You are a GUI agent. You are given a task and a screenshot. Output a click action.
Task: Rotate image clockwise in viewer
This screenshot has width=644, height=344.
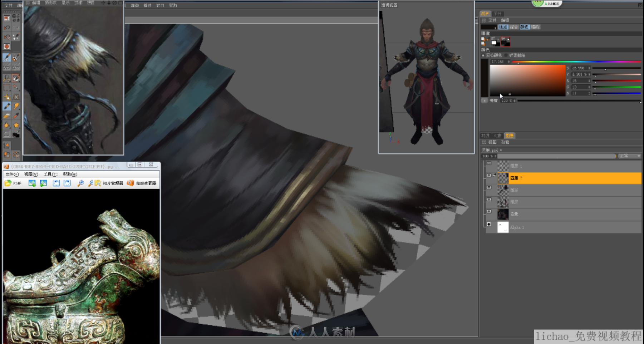click(x=67, y=183)
